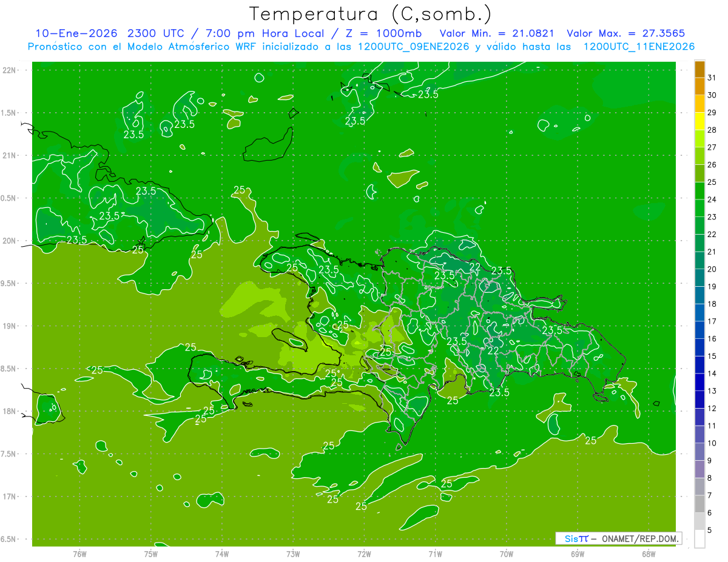Click the '21N' latitude axis label
Viewport: 728px width, 562px height.
pyautogui.click(x=9, y=156)
